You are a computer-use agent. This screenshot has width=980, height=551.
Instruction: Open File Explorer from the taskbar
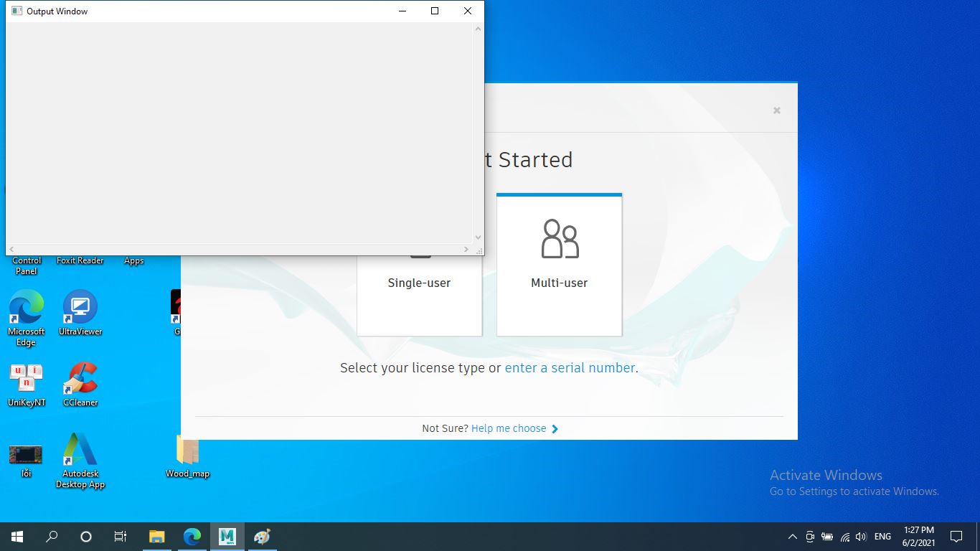(x=156, y=536)
